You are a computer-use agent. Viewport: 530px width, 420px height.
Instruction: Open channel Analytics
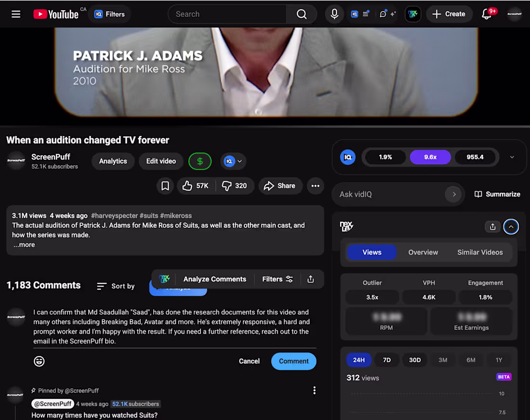[113, 161]
